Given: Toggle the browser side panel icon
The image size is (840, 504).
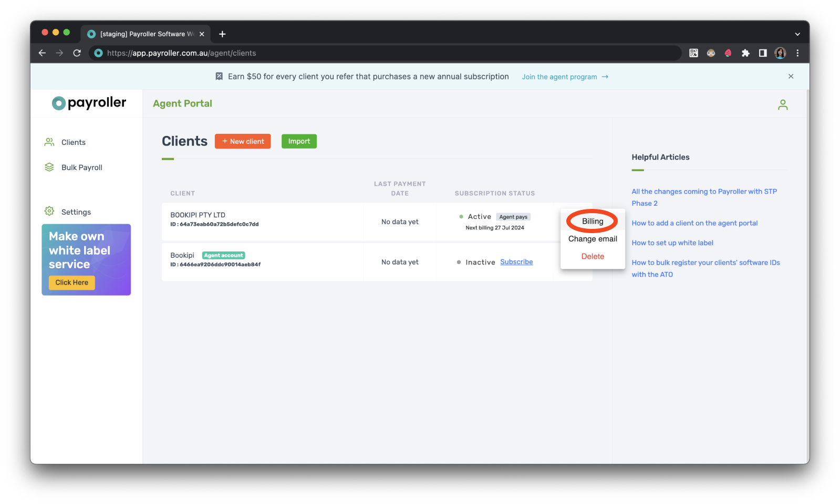Looking at the screenshot, I should point(763,53).
